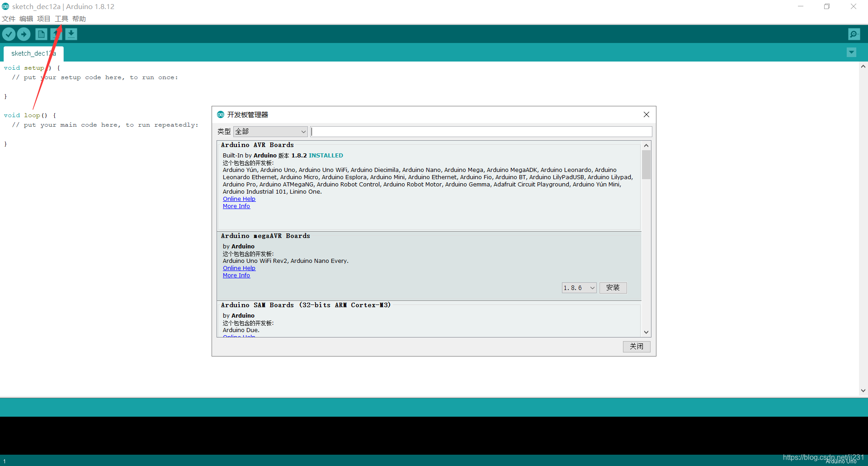The width and height of the screenshot is (868, 466).
Task: Select the sketch_dec12a tab
Action: coord(33,53)
